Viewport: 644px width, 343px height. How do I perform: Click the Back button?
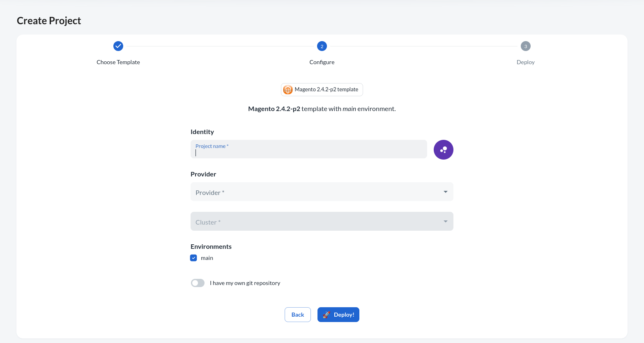pyautogui.click(x=298, y=315)
